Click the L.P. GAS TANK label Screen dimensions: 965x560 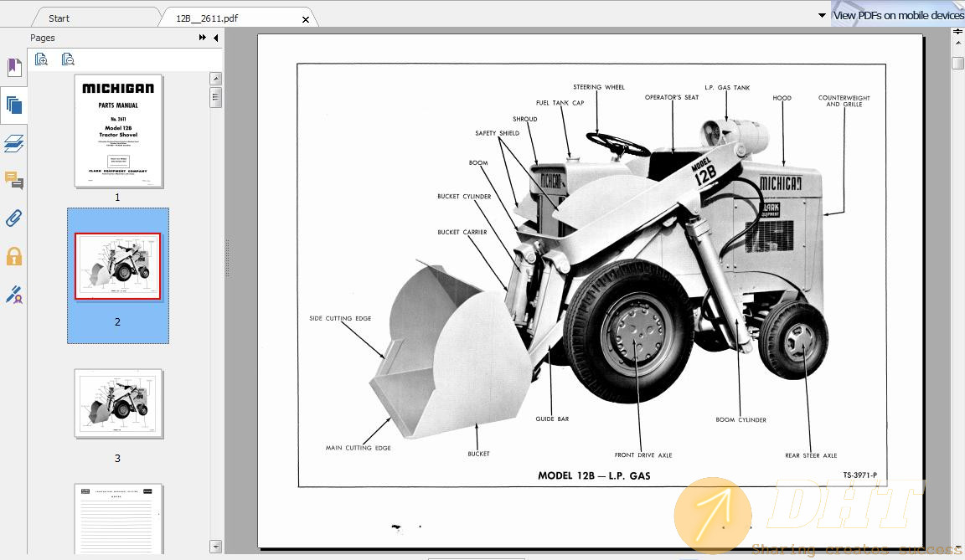tap(727, 88)
